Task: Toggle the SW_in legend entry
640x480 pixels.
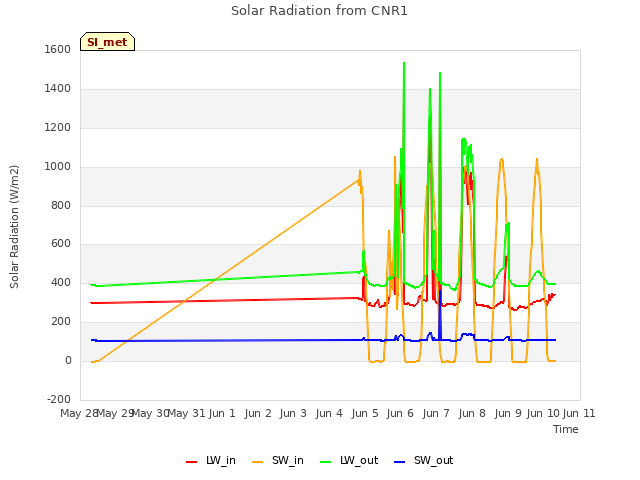Action: [278, 460]
